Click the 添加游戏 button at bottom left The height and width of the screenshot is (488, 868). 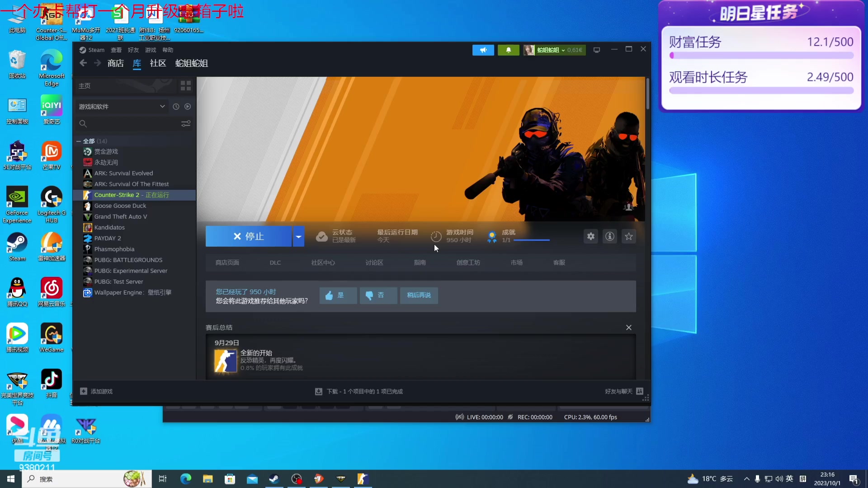point(97,391)
